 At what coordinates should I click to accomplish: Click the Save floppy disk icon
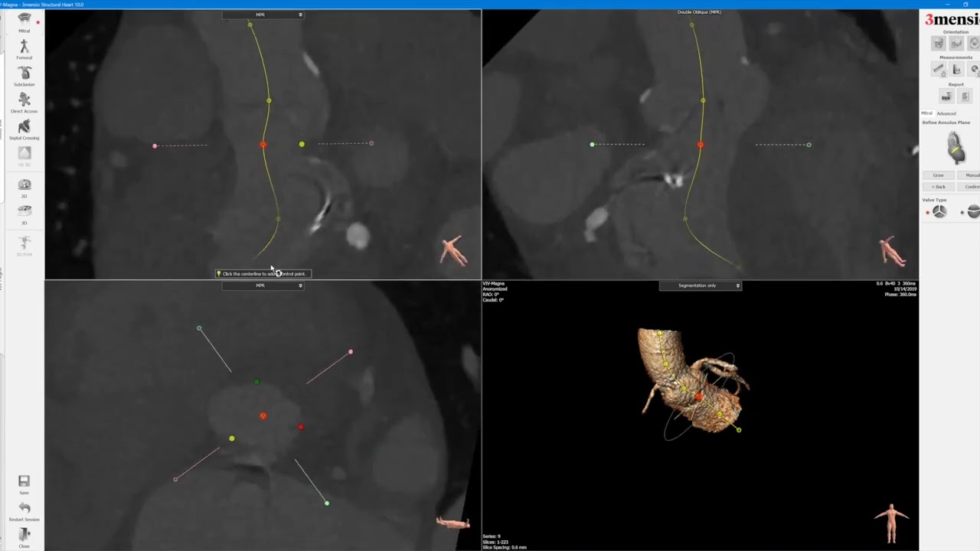[x=24, y=481]
